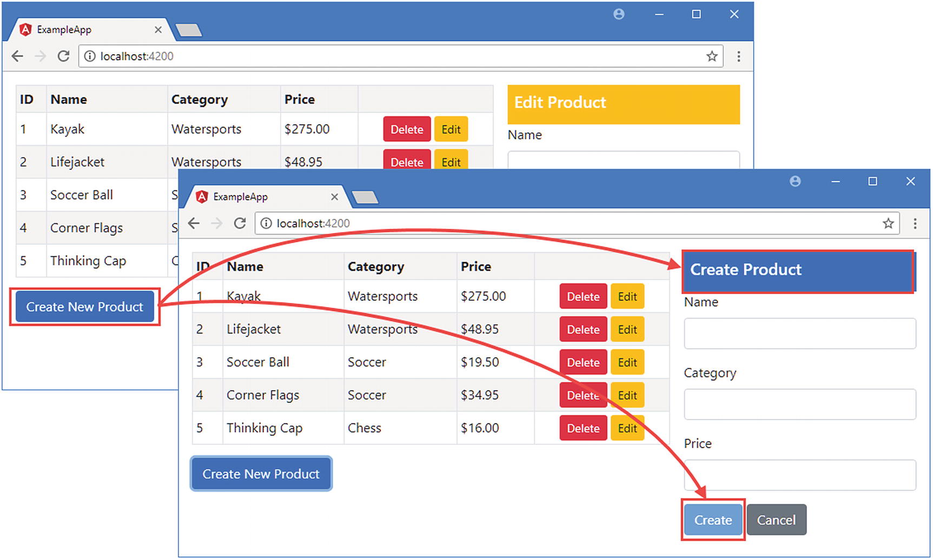Open a new tab in the rear window

(189, 30)
